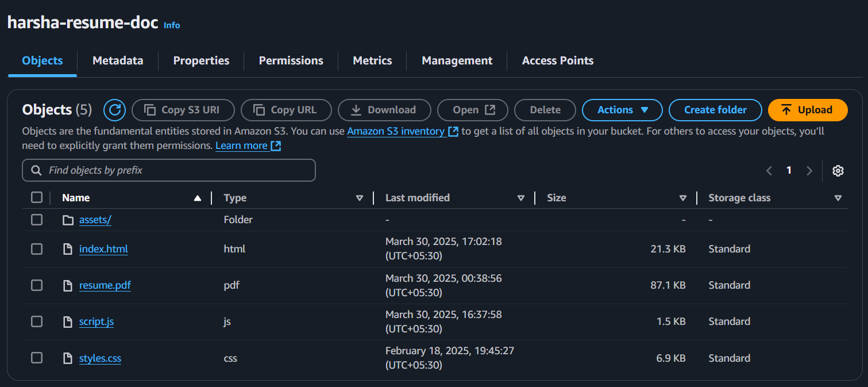Click the Last modified column header
The image size is (868, 387).
click(x=418, y=198)
